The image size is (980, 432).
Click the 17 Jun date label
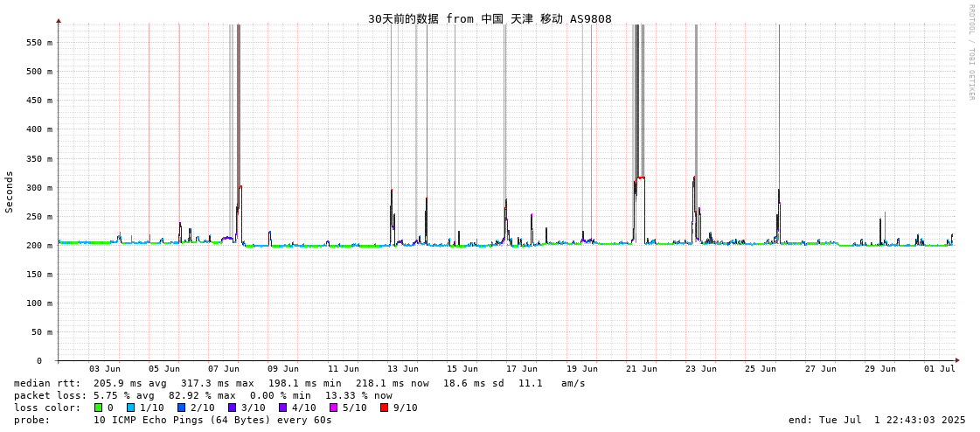522,369
